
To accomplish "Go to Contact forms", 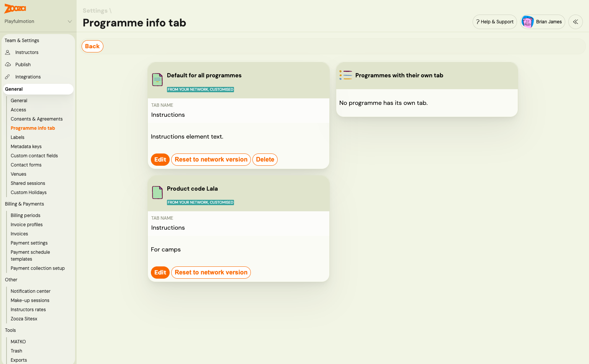I will 26,165.
